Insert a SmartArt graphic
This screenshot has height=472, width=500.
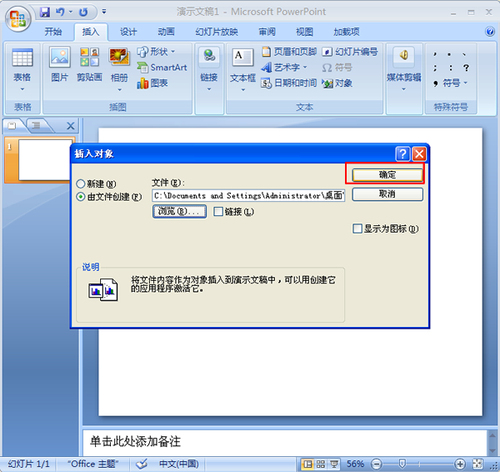pos(162,68)
